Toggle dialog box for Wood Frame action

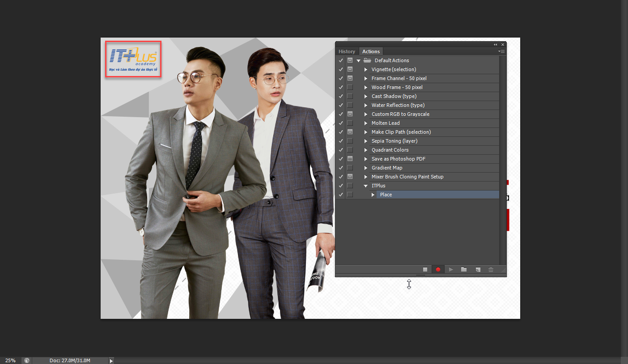pos(350,87)
